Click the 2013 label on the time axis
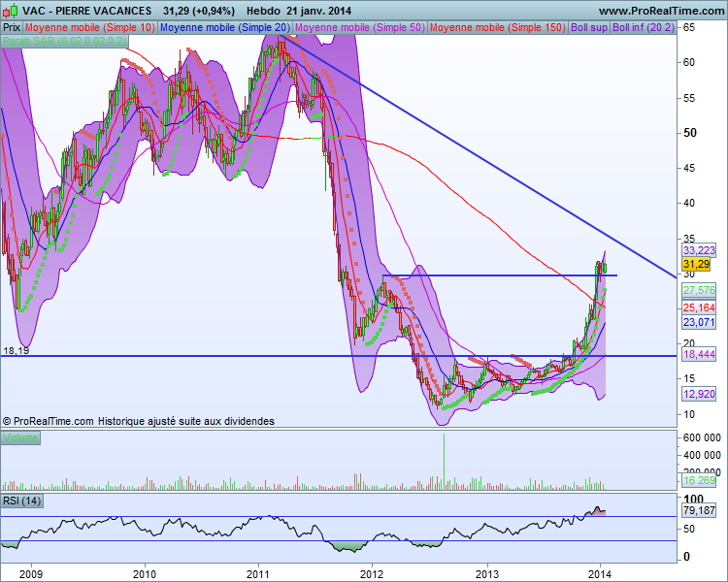The height and width of the screenshot is (582, 728). point(487,574)
